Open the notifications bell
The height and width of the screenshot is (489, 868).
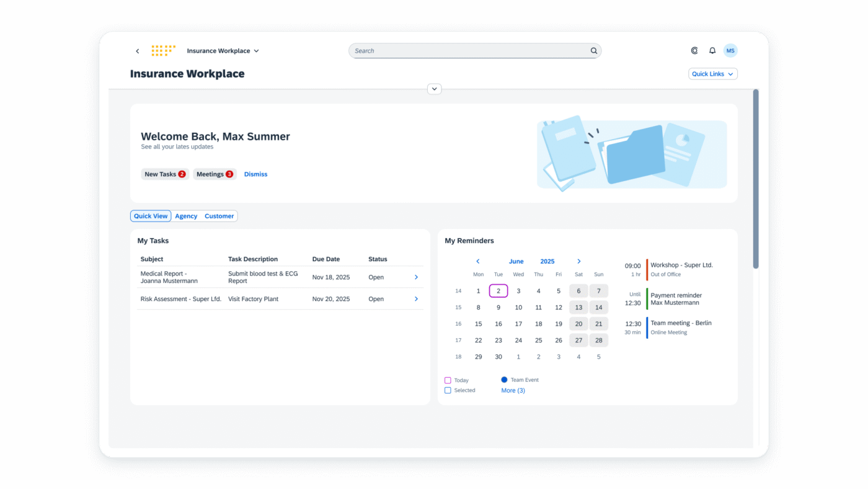pos(712,51)
